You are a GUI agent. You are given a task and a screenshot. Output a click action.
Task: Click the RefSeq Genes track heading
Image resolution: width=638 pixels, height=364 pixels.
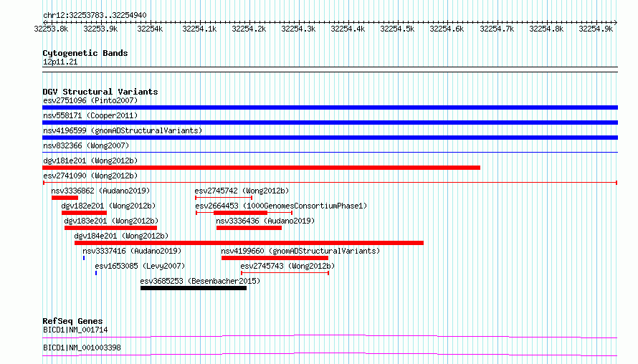[x=72, y=321]
